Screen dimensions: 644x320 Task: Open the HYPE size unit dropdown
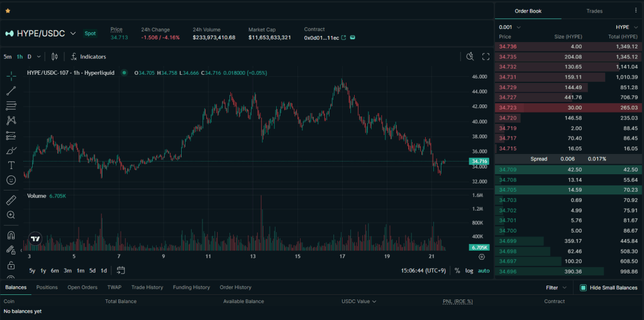coord(626,27)
